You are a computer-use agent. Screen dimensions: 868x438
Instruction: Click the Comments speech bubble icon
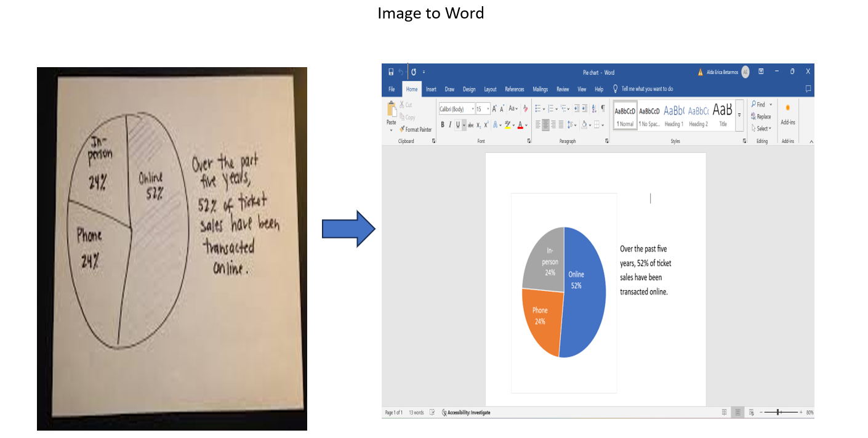(x=808, y=89)
